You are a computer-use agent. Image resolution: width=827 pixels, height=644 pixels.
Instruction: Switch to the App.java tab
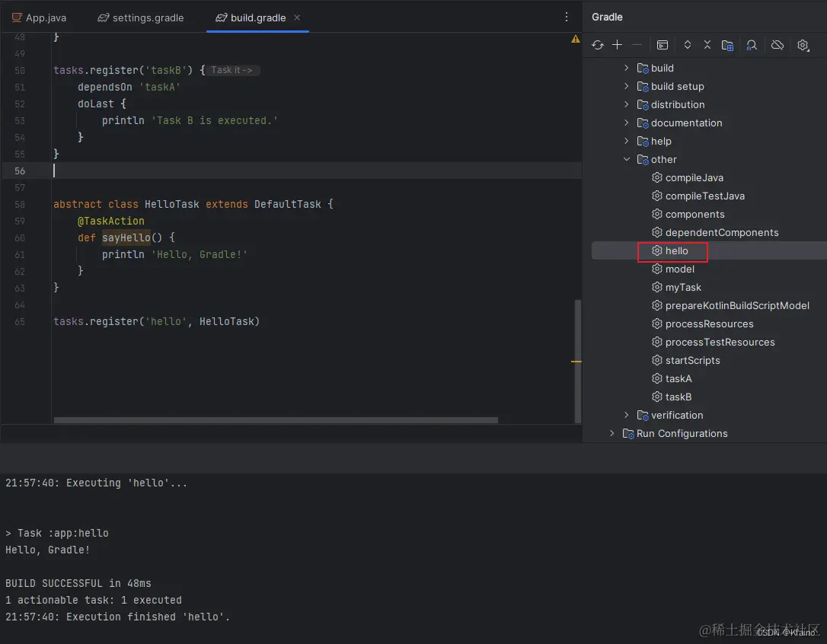click(x=39, y=18)
